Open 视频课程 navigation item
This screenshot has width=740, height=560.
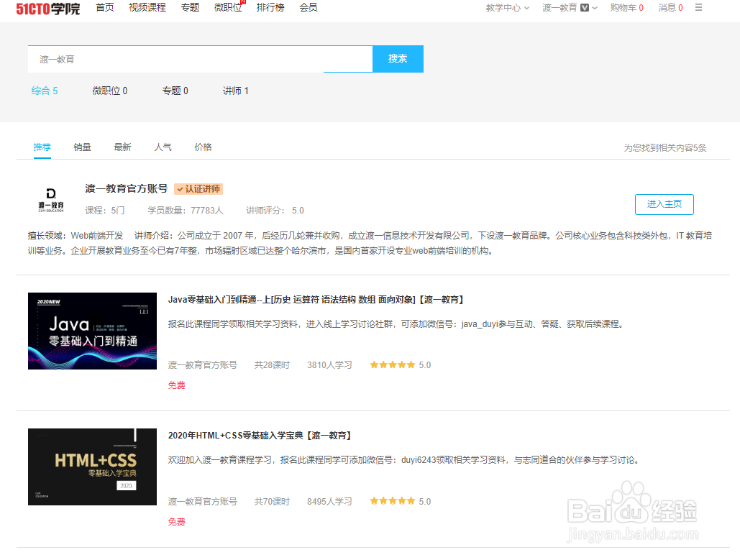[x=147, y=8]
